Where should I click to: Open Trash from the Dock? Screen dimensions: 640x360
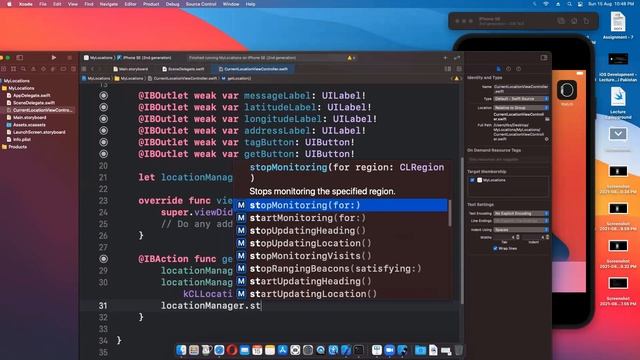point(459,350)
